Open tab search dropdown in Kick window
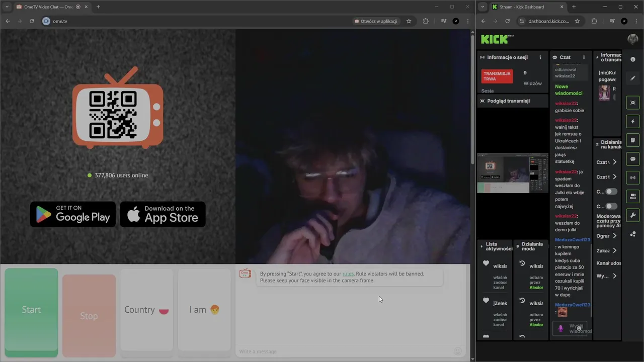644x362 pixels. 483,7
